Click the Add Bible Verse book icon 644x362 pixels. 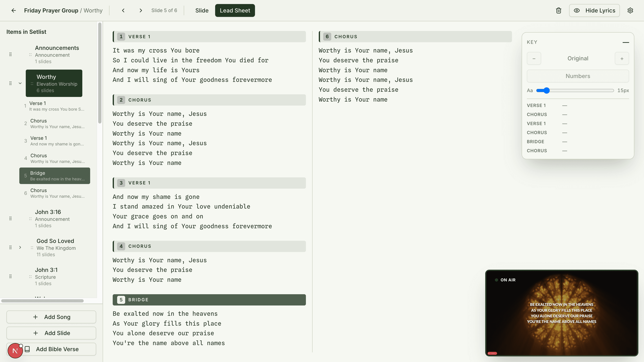point(28,349)
